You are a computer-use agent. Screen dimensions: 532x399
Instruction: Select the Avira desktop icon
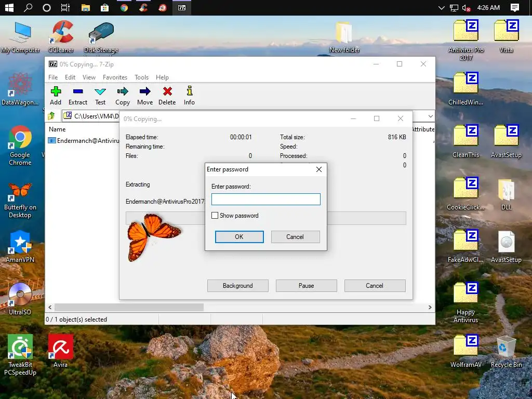(61, 351)
